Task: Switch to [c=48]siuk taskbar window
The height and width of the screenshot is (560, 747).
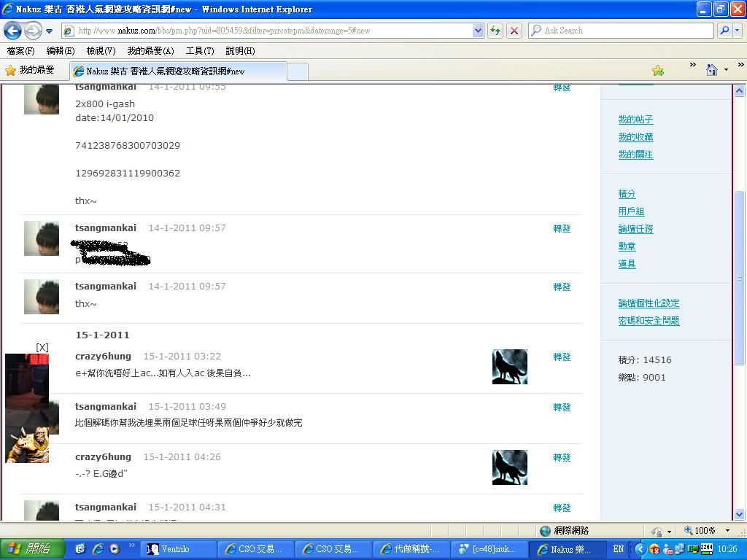Action: pyautogui.click(x=488, y=549)
